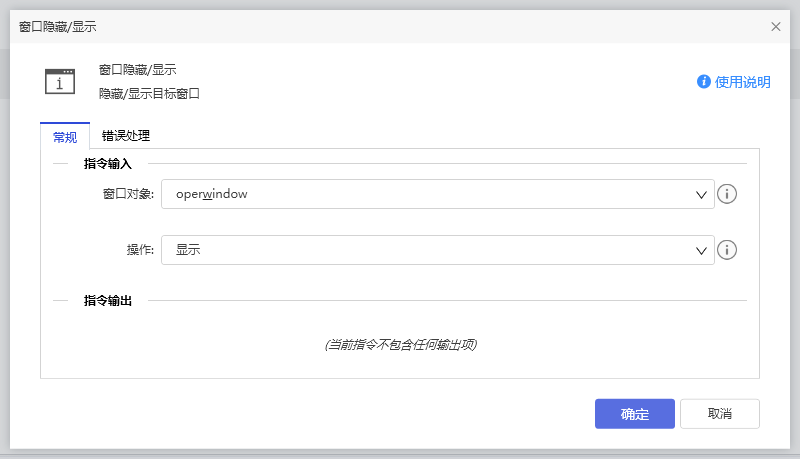Screen dimensions: 800x459
Task: Open the 操作 combo box showing 显示
Action: tap(430, 250)
